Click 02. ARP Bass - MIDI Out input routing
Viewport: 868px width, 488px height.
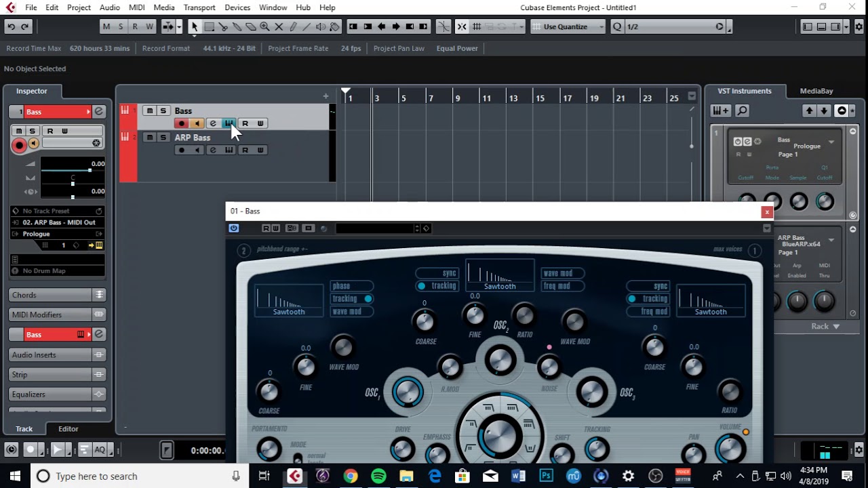click(x=57, y=222)
